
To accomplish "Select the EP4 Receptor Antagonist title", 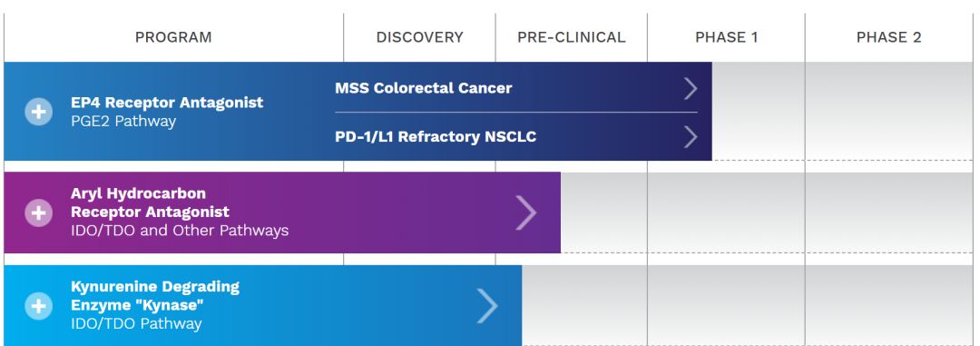I will (x=167, y=103).
